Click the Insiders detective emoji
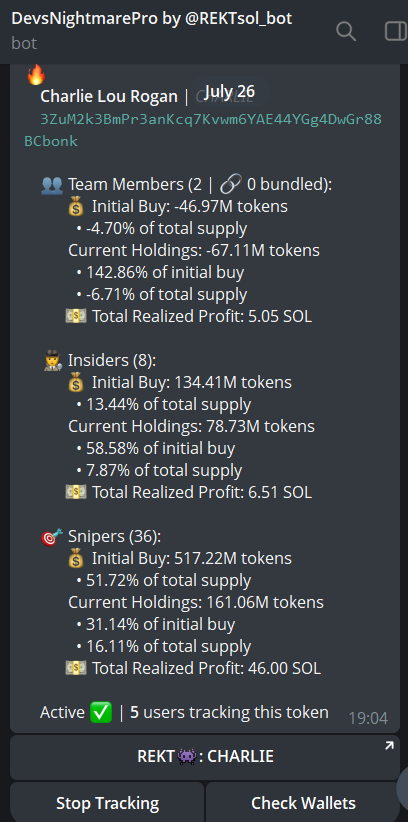Screen dimensions: 408x822 (52, 361)
